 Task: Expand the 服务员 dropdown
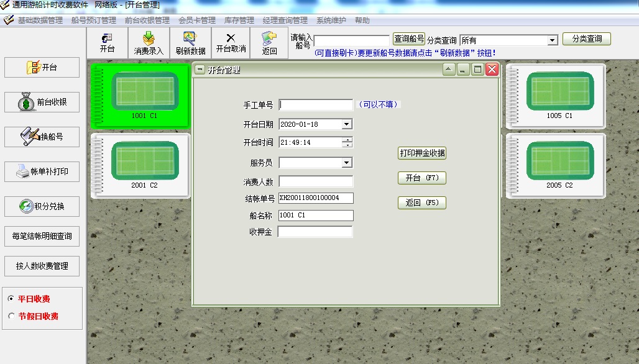tap(347, 163)
